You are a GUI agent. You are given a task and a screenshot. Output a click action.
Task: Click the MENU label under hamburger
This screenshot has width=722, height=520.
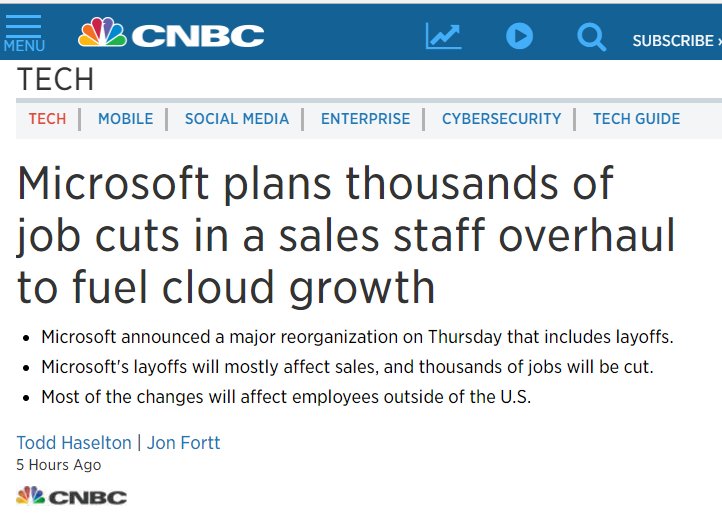[x=24, y=46]
